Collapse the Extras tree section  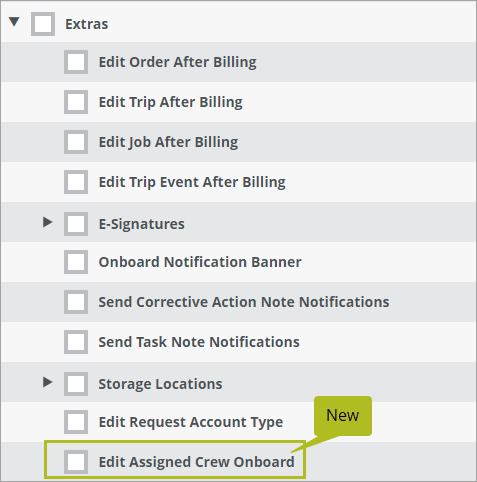(14, 22)
